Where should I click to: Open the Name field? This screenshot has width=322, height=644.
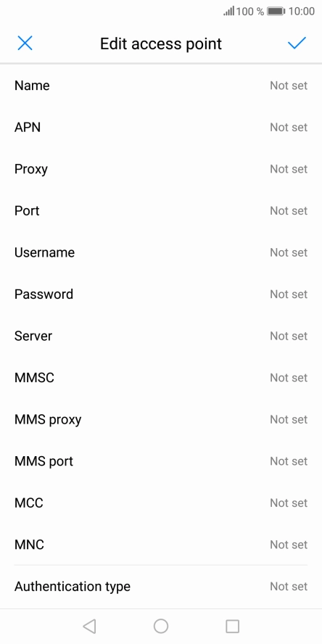161,86
